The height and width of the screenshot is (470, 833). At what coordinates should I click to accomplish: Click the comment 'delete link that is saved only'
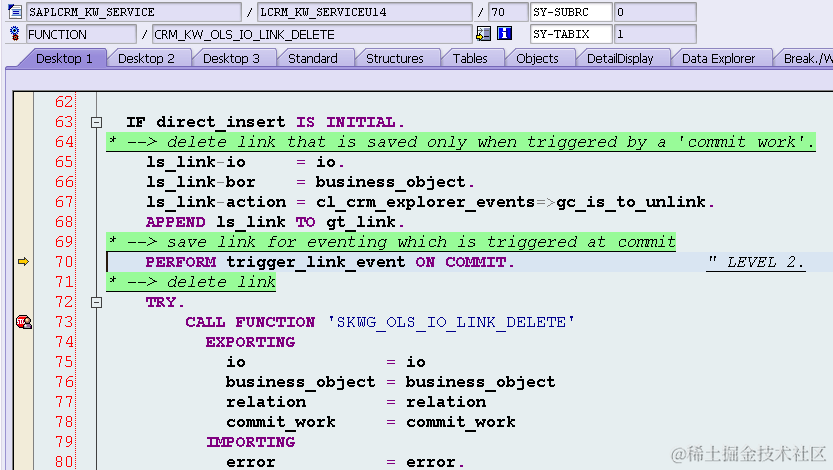(x=317, y=142)
